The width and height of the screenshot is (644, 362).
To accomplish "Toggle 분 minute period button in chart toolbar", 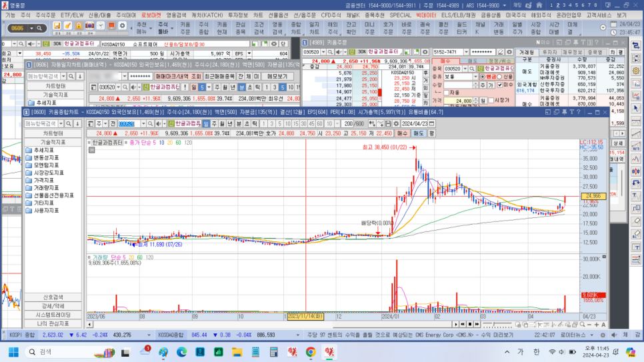I will tap(239, 124).
